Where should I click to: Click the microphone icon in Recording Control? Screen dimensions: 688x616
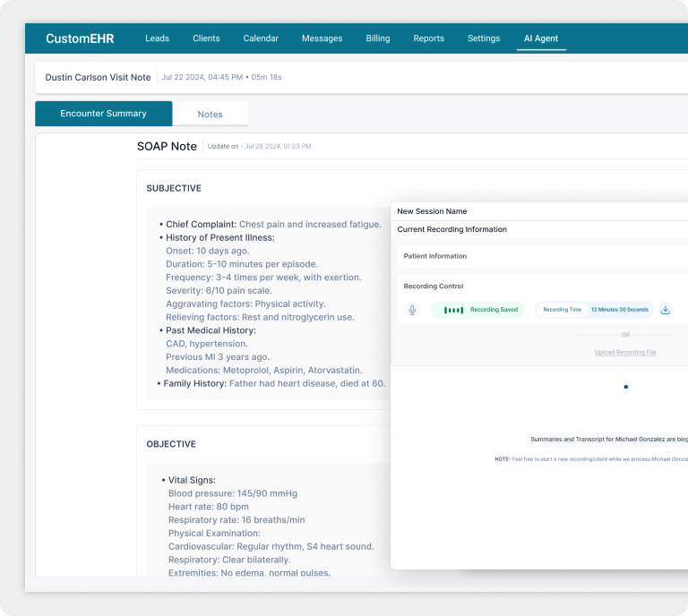point(412,310)
